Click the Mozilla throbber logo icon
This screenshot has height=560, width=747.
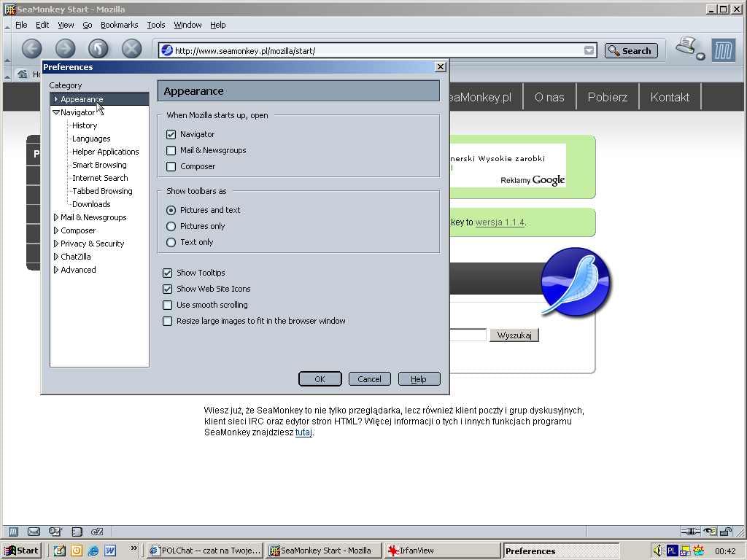723,50
